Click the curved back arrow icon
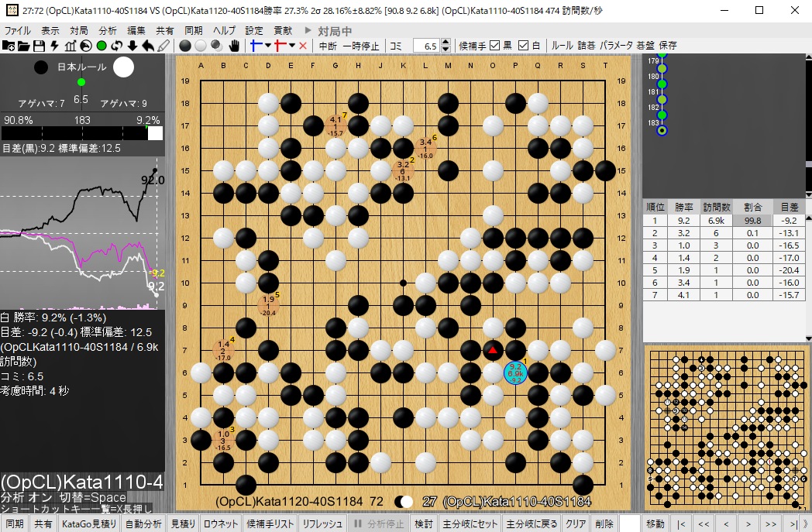 pos(148,46)
